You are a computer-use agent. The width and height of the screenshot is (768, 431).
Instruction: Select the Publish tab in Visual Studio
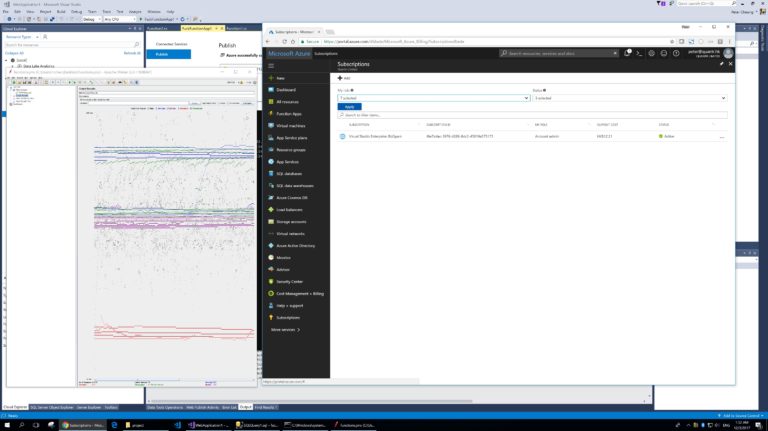tap(169, 54)
